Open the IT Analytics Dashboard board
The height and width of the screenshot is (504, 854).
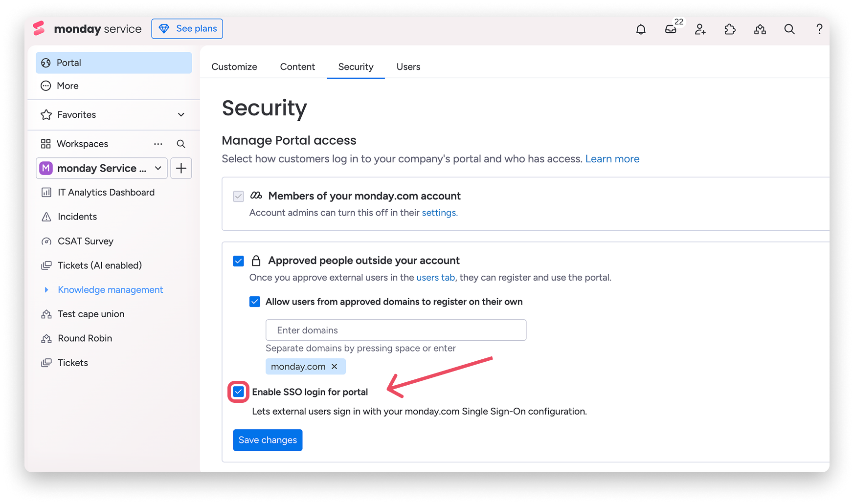point(106,193)
